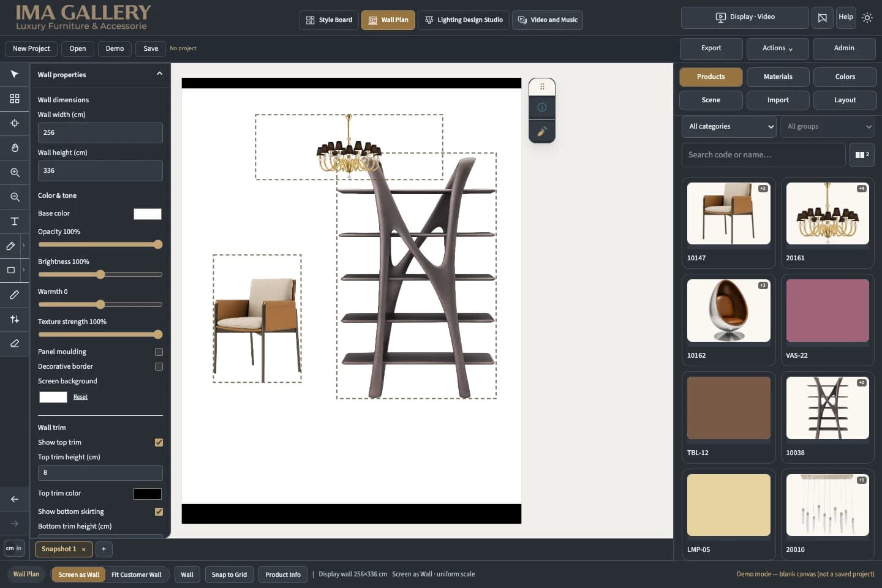Toggle Snap to Grid
The width and height of the screenshot is (882, 588).
tap(229, 575)
